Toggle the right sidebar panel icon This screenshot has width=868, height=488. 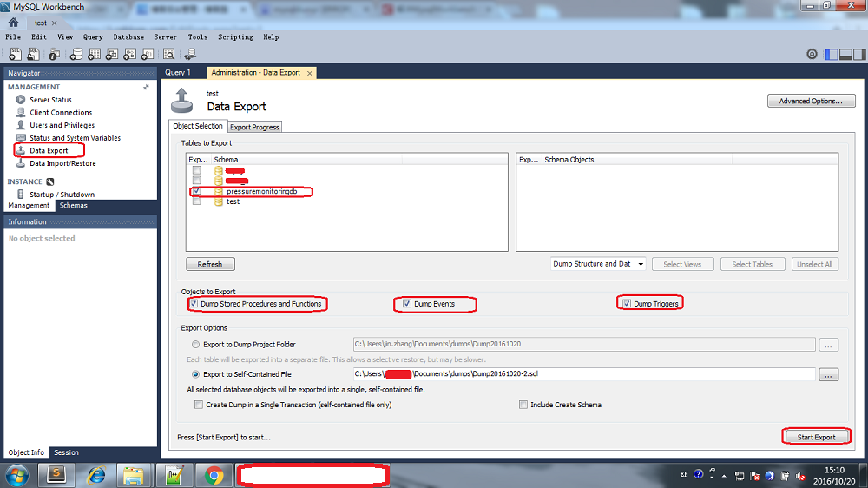859,55
